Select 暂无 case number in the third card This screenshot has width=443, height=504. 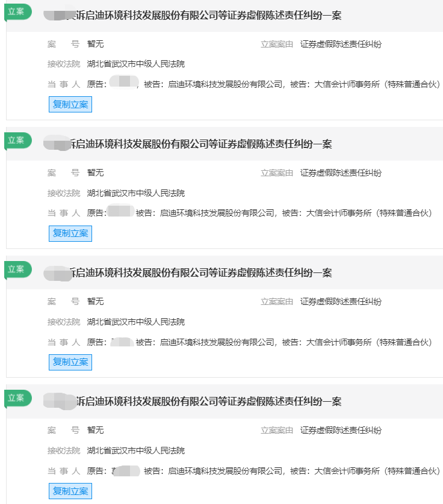coord(95,301)
